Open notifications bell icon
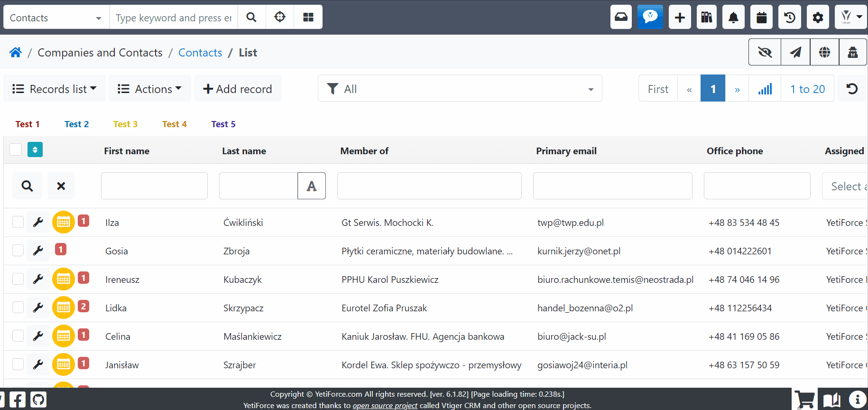 [x=733, y=17]
